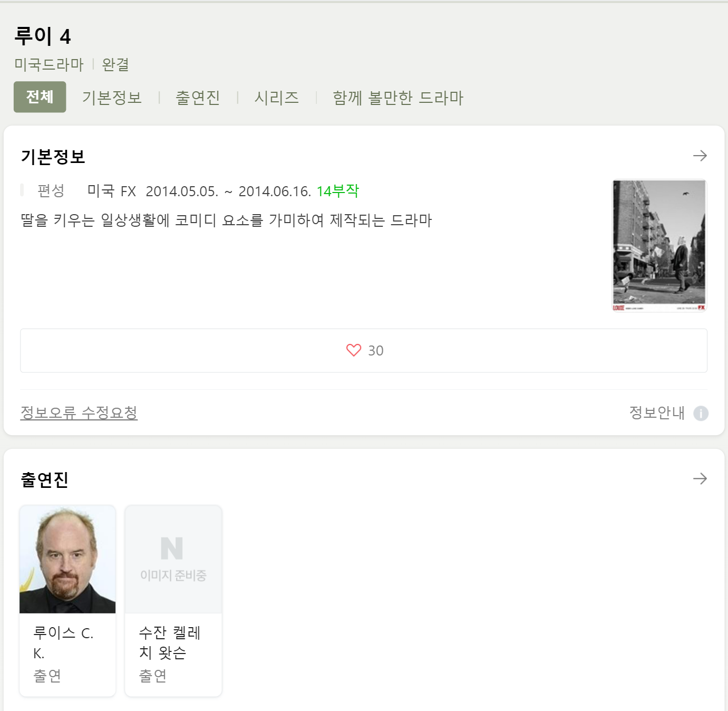Switch to the 기본정보 tab

112,98
